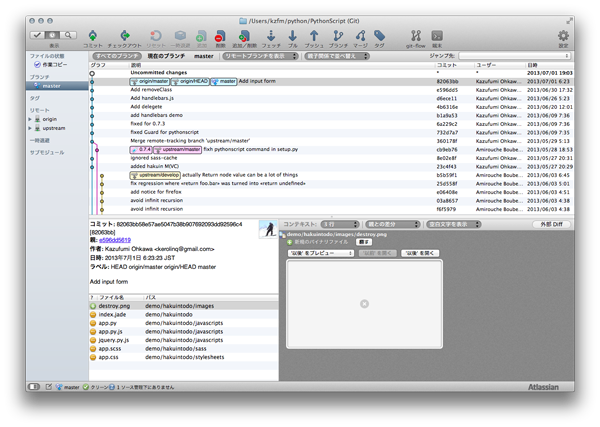The width and height of the screenshot is (600, 427).
Task: Select commit 'Add removeClass'
Action: [x=331, y=90]
